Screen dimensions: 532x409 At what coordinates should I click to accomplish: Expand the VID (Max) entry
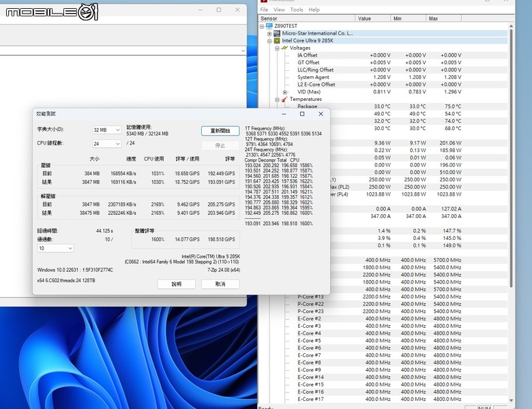click(284, 92)
